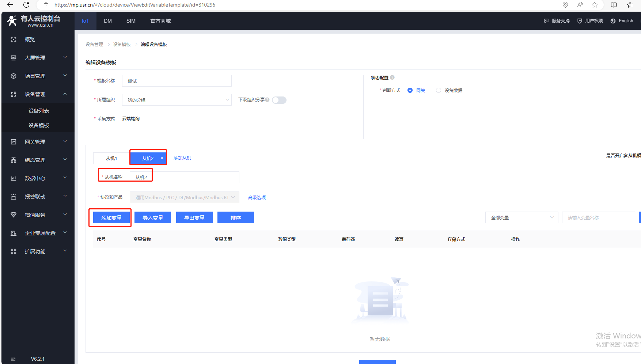Close the 从机2 tab with X
The width and height of the screenshot is (641, 364).
(162, 158)
